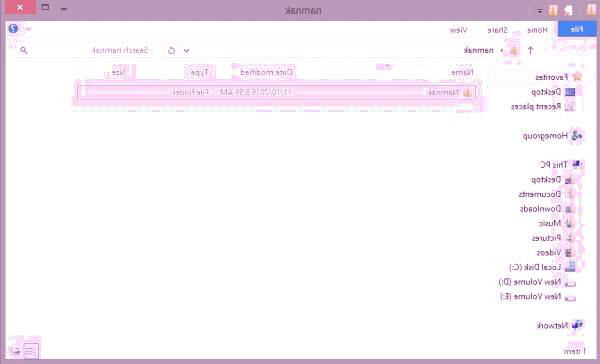Click the refresh arrow icon
This screenshot has height=364, width=600.
point(171,51)
